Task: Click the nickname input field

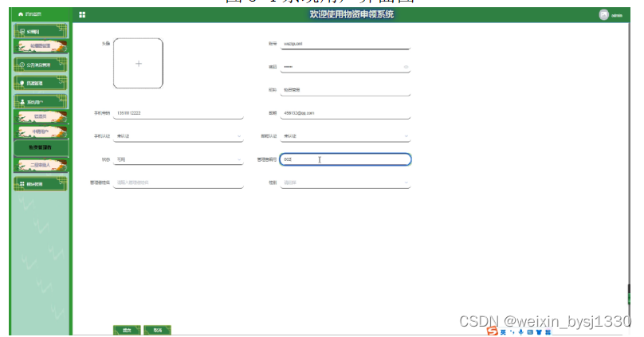Action: click(x=345, y=90)
